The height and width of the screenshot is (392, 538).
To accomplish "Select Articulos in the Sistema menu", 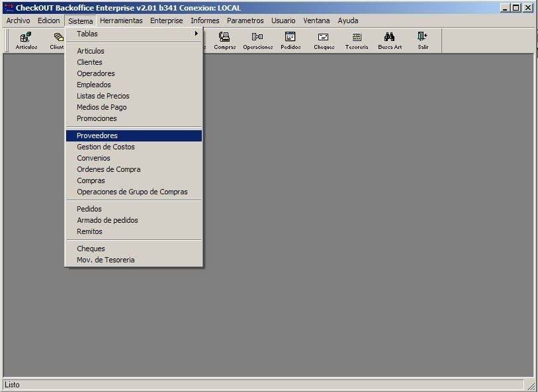I will click(134, 51).
